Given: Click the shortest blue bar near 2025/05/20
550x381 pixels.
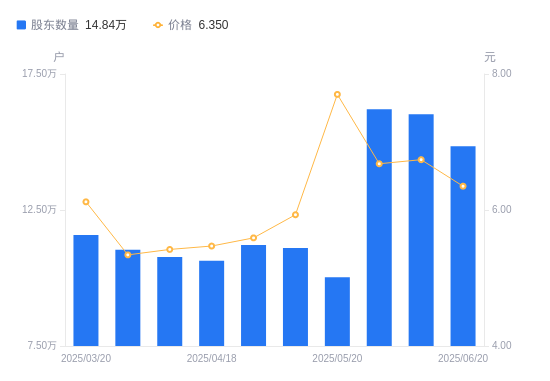Looking at the screenshot, I should pyautogui.click(x=337, y=312).
